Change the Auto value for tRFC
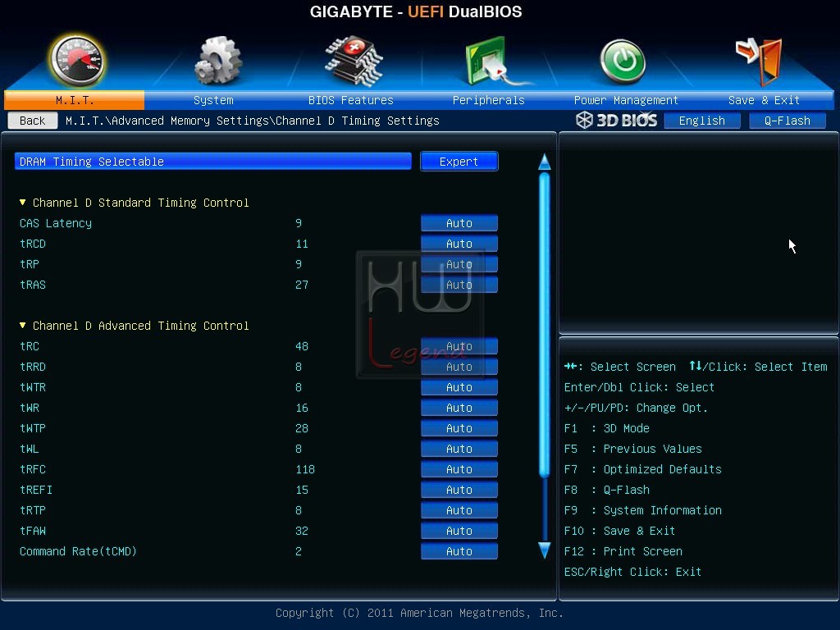Screen dimensions: 840x630 coord(459,469)
